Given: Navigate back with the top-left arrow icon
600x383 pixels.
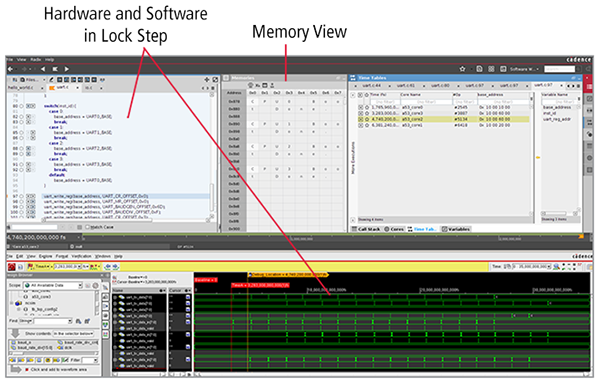Looking at the screenshot, I should [x=11, y=69].
